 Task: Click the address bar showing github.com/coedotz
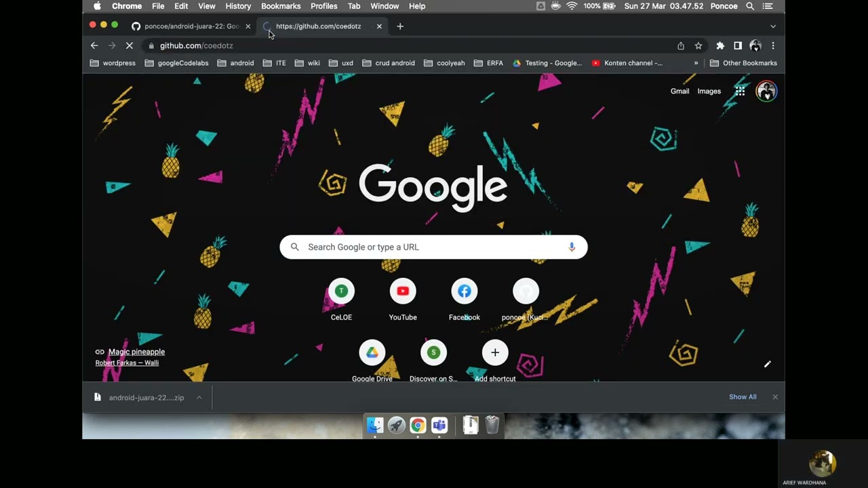[410, 45]
